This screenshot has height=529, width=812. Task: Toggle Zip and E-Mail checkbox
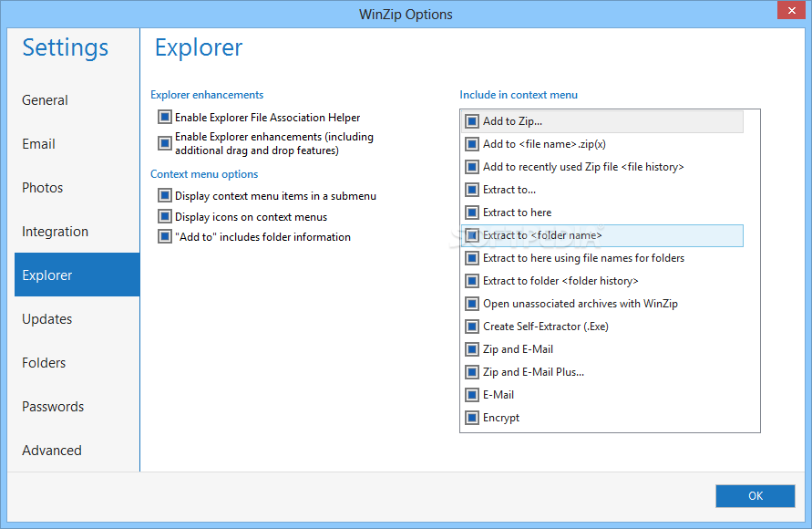[x=472, y=349]
